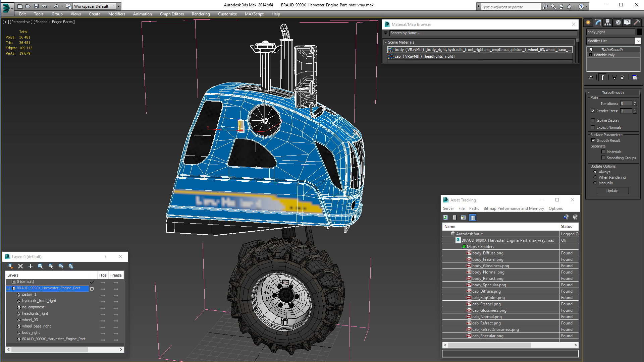
Task: Switch Asset Tracking to Tree View icon
Action: tap(464, 218)
